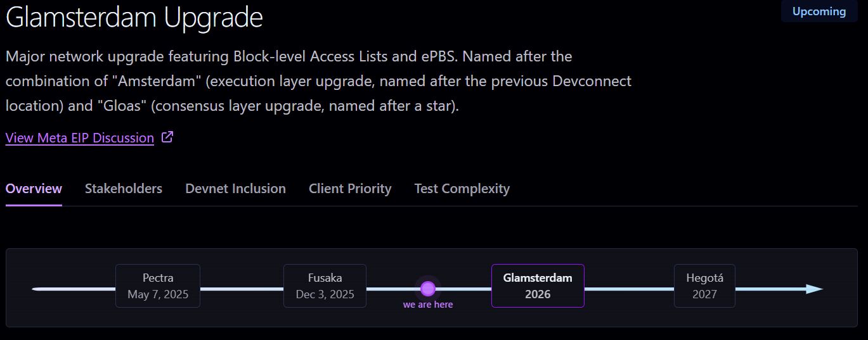Go to the Client Priority tab
The image size is (868, 340).
[350, 189]
